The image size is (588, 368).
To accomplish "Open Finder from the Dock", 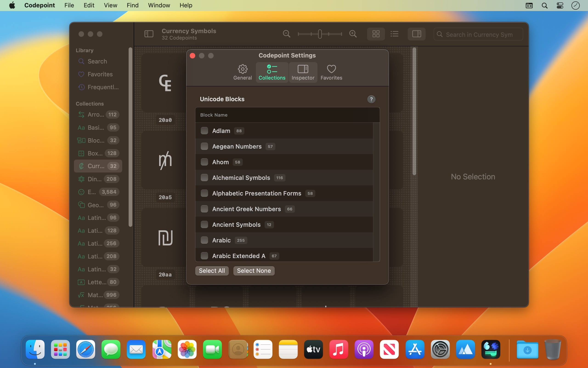I will click(35, 350).
